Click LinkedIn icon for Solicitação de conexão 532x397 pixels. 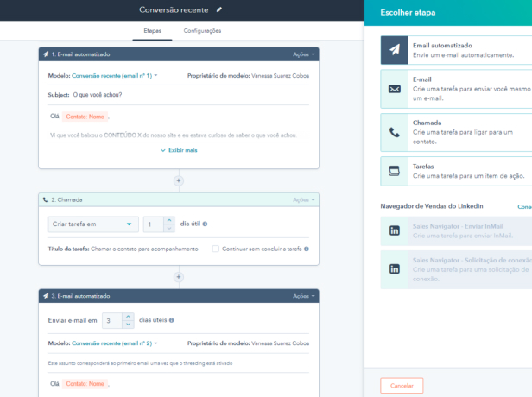[395, 268]
